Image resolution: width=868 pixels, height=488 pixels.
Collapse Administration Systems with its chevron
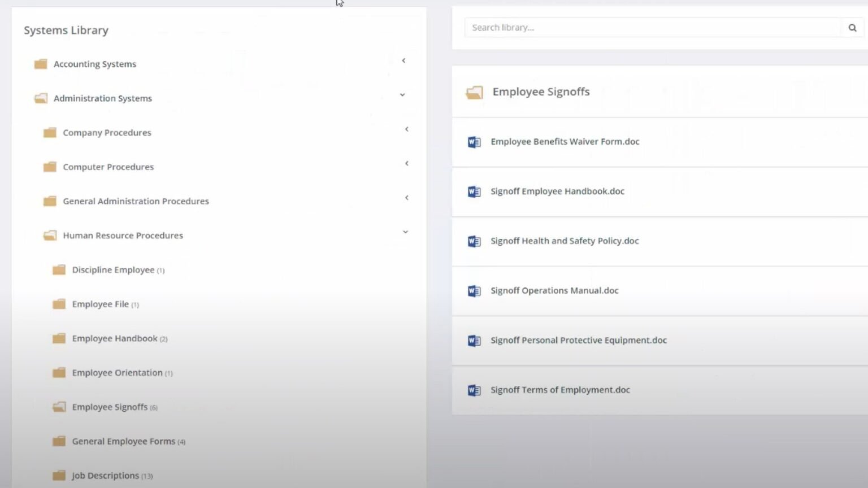point(402,95)
